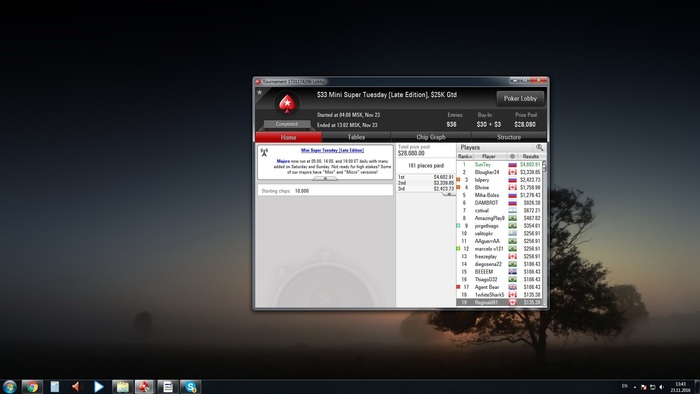The width and height of the screenshot is (700, 394).
Task: Expand the prize payouts list down arrow
Action: [x=448, y=194]
